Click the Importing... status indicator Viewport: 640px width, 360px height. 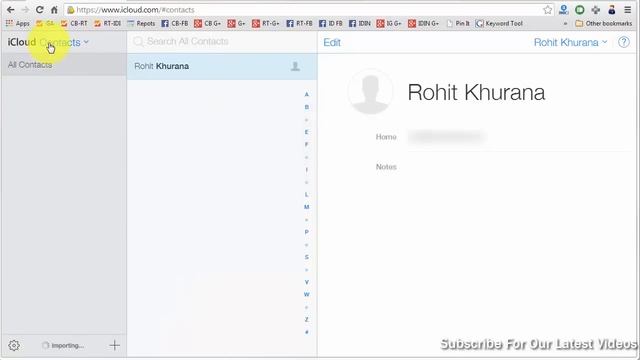click(x=63, y=346)
